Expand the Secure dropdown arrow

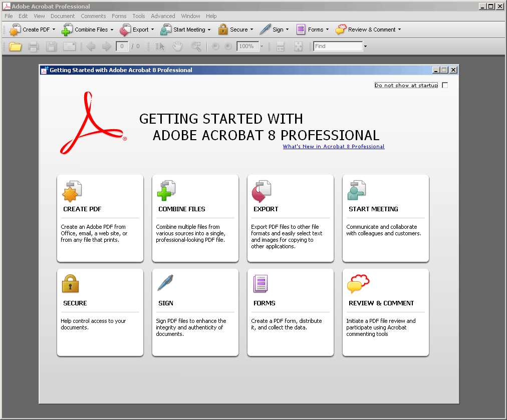click(x=251, y=30)
